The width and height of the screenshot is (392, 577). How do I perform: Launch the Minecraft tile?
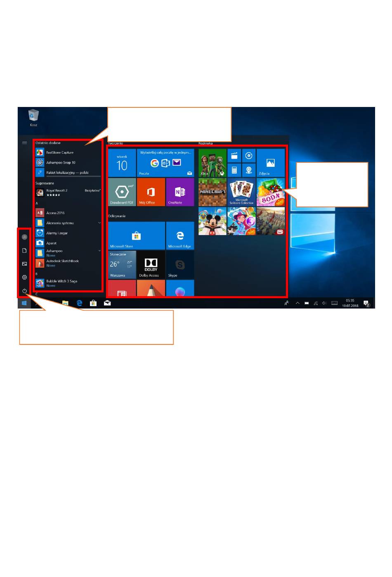point(213,192)
